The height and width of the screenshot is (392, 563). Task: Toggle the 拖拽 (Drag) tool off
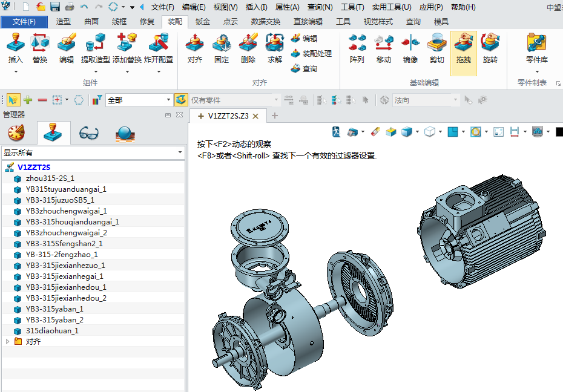(463, 48)
